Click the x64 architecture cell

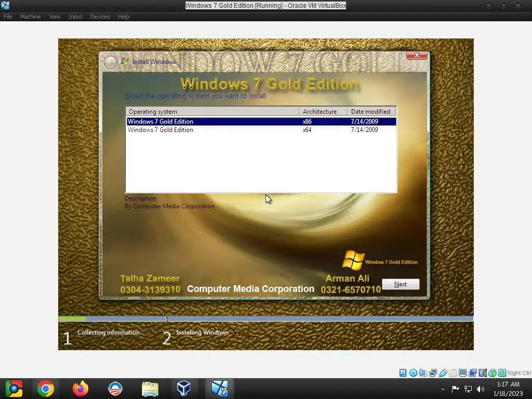[x=307, y=130]
